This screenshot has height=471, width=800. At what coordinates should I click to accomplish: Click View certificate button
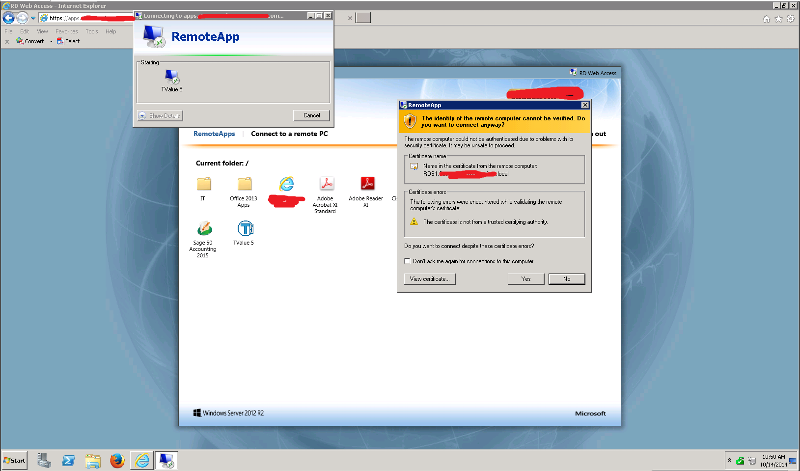coord(430,279)
